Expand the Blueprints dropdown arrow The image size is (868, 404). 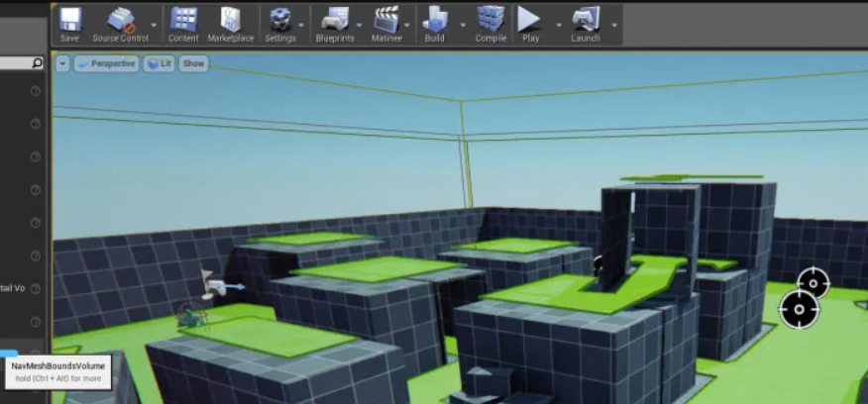click(360, 25)
